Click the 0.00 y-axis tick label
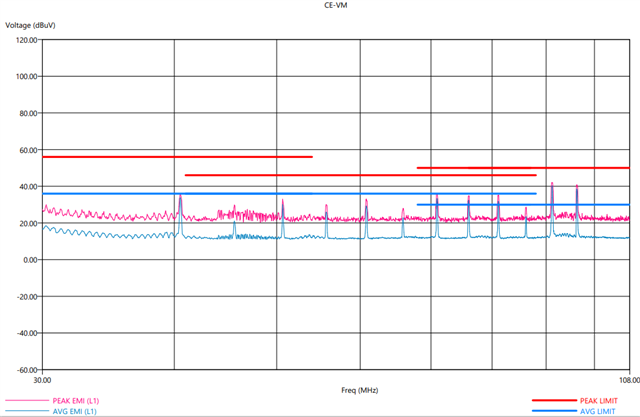 click(x=30, y=260)
